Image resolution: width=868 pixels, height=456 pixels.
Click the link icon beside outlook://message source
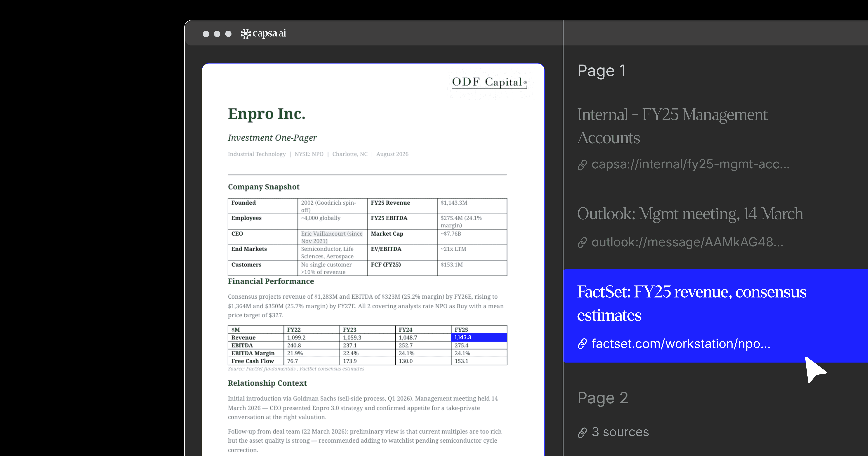(x=582, y=243)
